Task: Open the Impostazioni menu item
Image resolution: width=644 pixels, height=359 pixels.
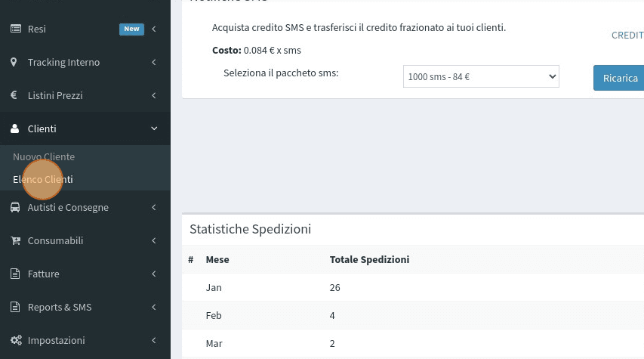Action: pos(85,341)
